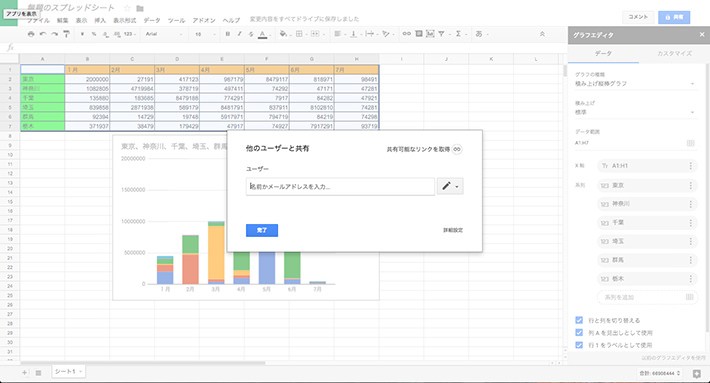Open the 123 number format dropdown
The image size is (710, 383).
pos(130,34)
